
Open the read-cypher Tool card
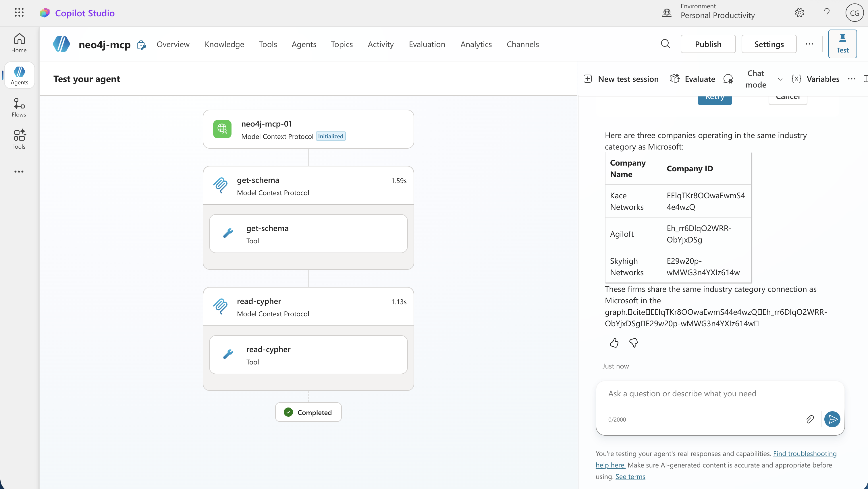pos(308,355)
